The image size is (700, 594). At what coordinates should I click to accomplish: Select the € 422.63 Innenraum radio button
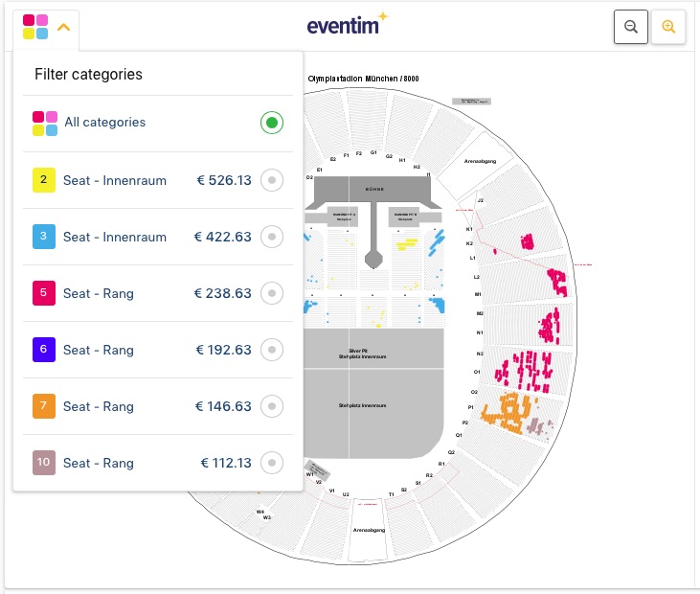coord(272,237)
